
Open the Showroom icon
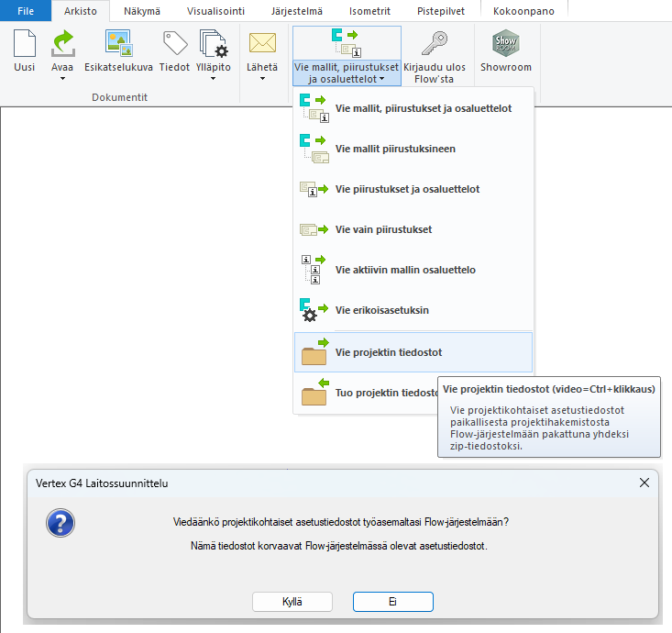point(506,43)
